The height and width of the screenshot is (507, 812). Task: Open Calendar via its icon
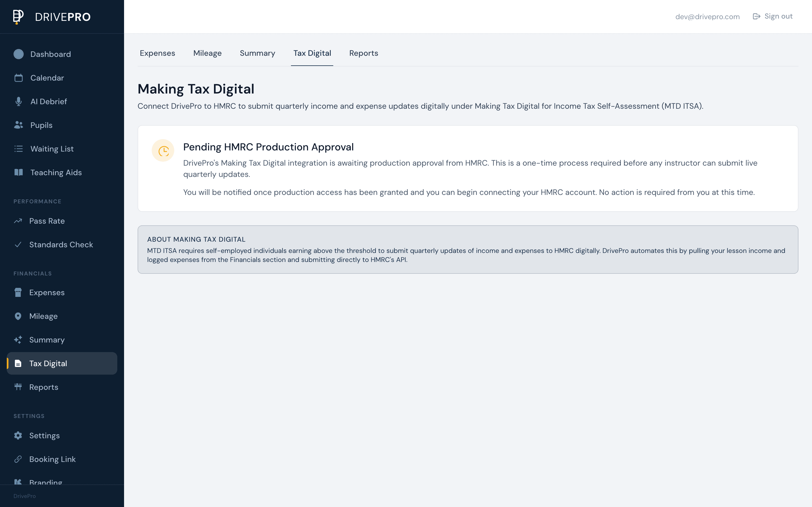click(19, 78)
